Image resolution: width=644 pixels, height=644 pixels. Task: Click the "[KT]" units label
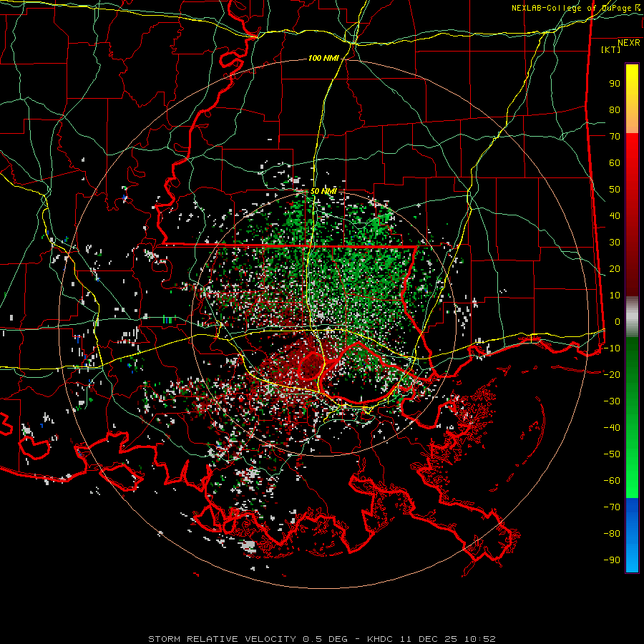[x=611, y=49]
